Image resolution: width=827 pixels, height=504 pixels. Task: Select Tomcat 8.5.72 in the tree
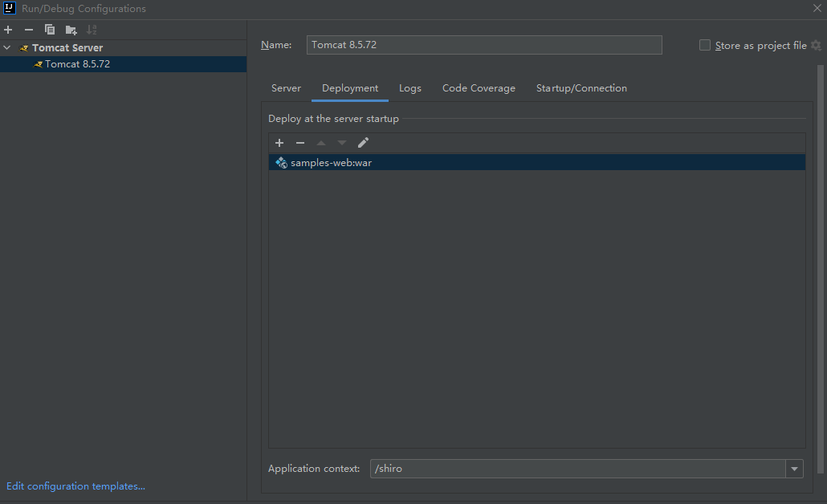click(124, 64)
